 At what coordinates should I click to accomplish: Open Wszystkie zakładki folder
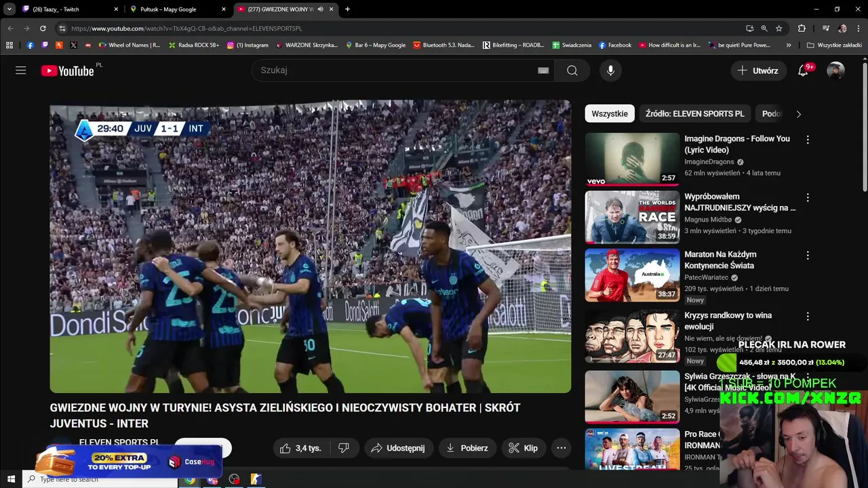[x=834, y=45]
